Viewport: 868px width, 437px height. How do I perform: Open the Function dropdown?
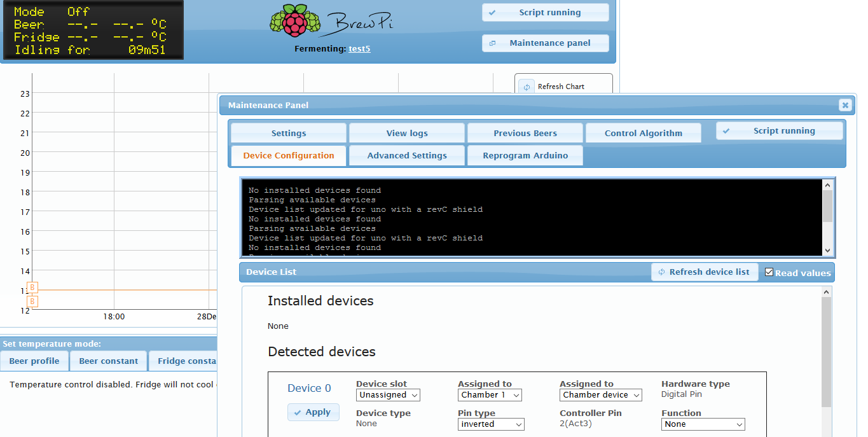coord(703,424)
